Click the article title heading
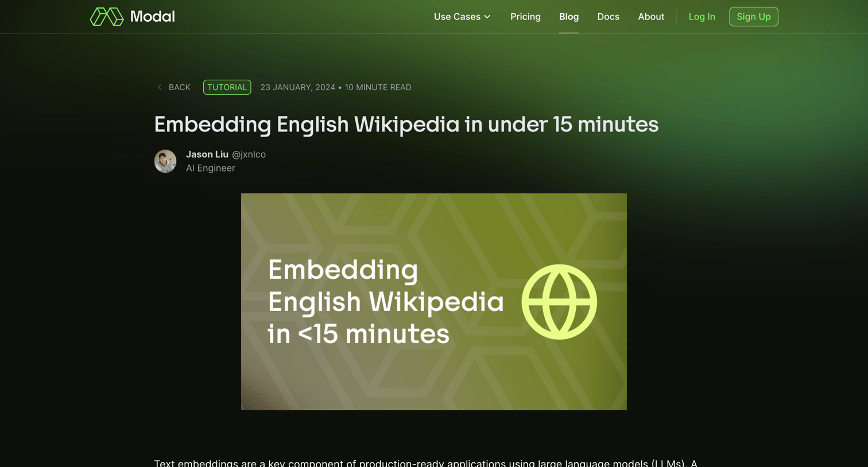This screenshot has width=868, height=467. tap(406, 124)
